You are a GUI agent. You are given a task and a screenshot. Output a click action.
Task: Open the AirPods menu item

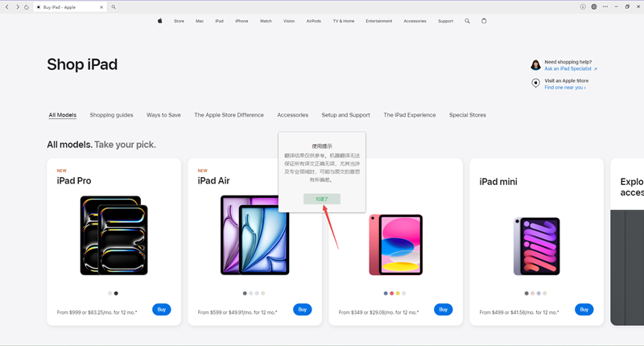[314, 21]
